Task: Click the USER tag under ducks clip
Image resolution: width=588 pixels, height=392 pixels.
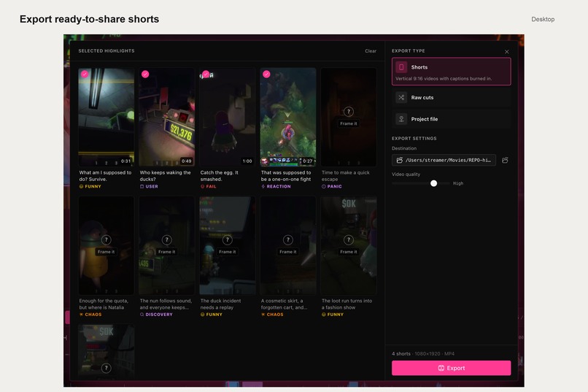Action: point(149,186)
